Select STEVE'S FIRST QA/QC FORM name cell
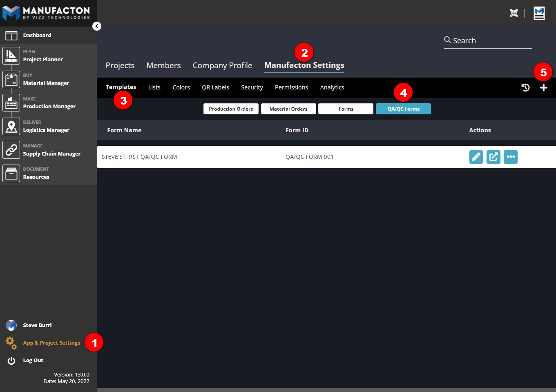Screen dimensions: 556x392 point(139,157)
